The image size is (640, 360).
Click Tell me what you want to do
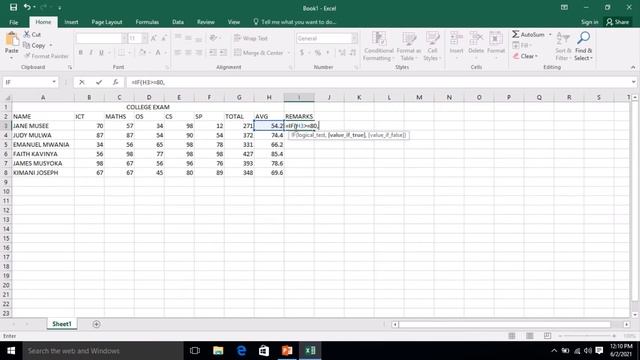coord(295,22)
